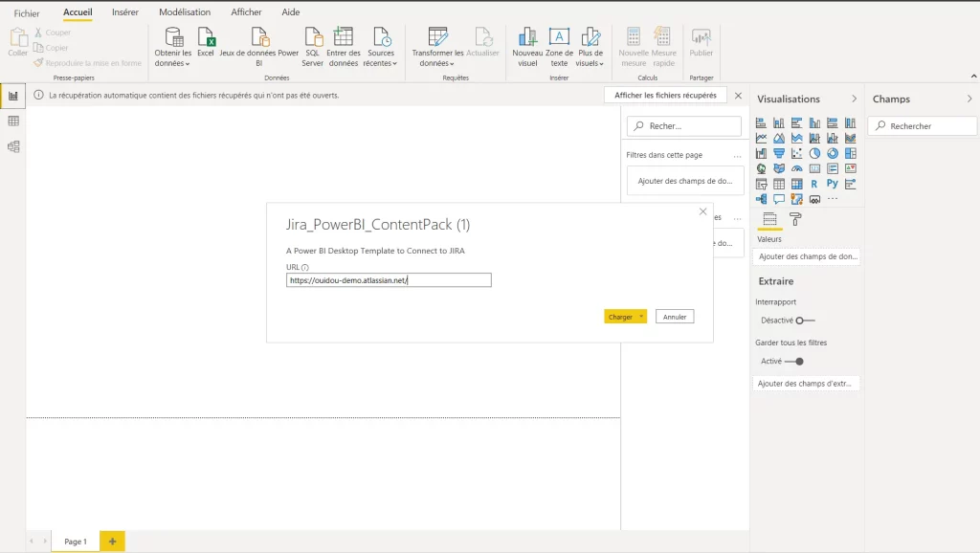Click the Annuler button
980x553 pixels.
coord(675,317)
